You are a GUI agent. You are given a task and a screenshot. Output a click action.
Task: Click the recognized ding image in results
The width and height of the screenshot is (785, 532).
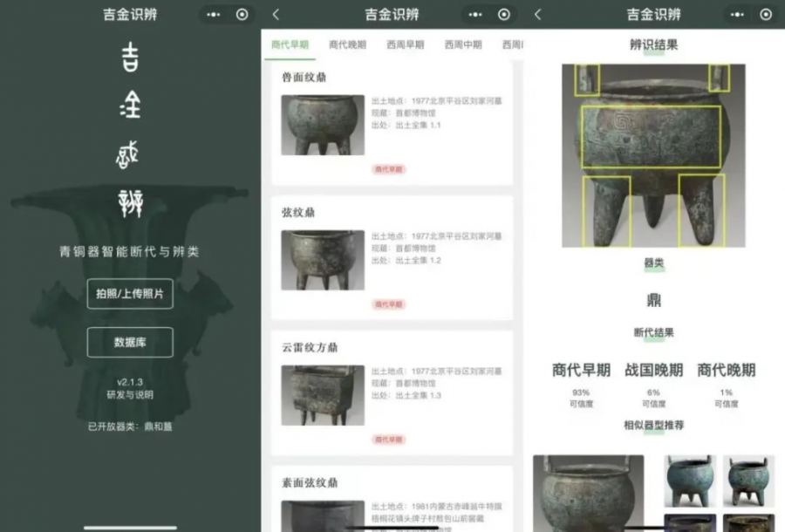(653, 155)
